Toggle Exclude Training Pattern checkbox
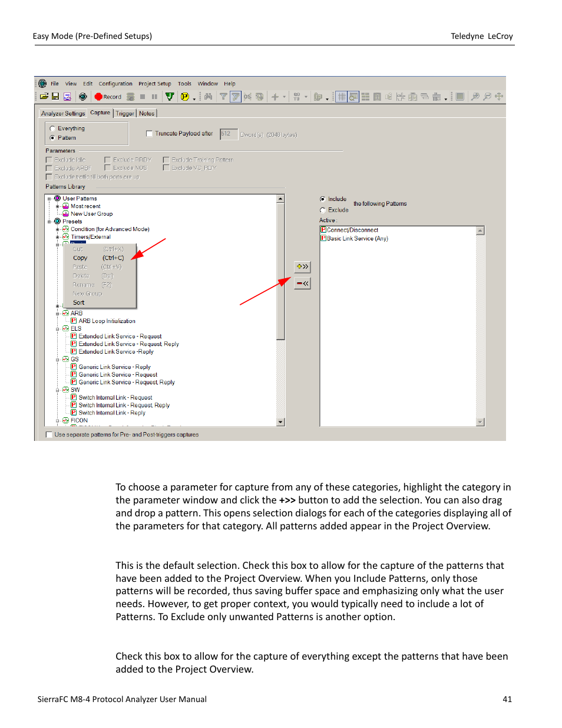562x728 pixels. point(166,160)
